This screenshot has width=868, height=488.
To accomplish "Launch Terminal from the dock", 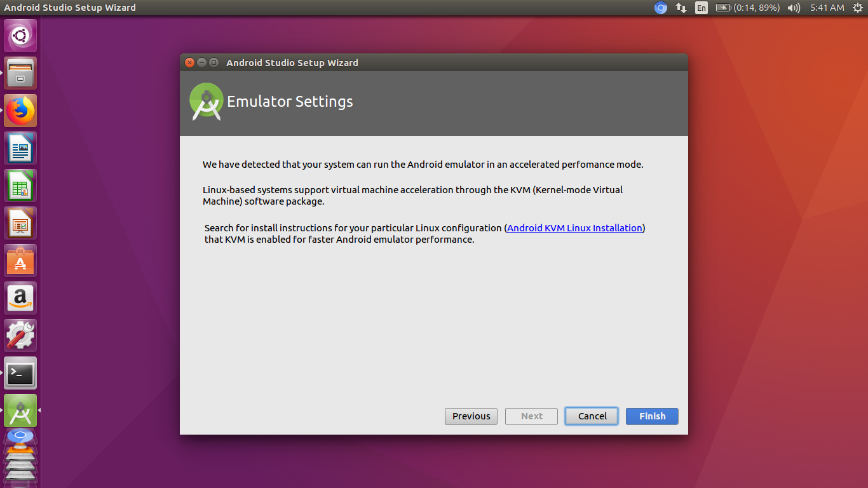I will pyautogui.click(x=20, y=373).
